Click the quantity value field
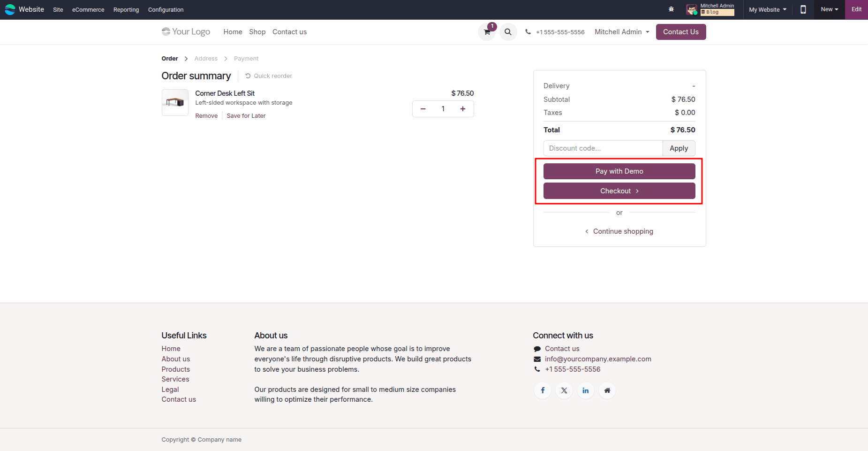Image resolution: width=868 pixels, height=451 pixels. pyautogui.click(x=443, y=109)
